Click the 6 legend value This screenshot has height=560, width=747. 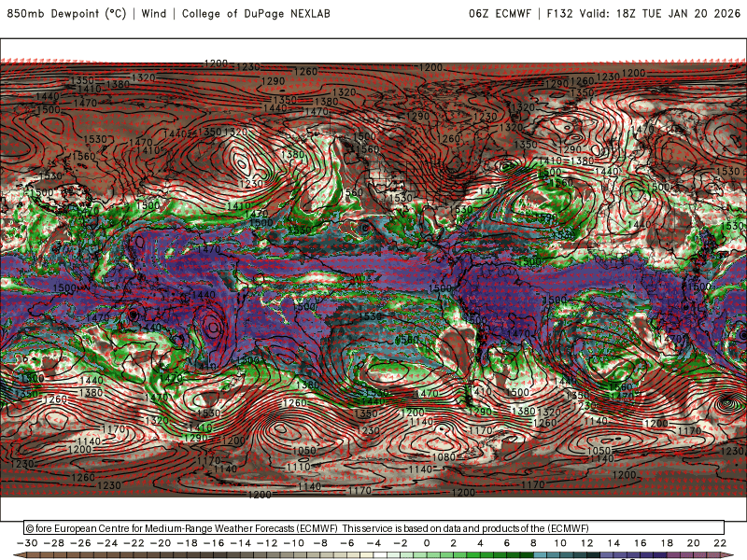507,543
